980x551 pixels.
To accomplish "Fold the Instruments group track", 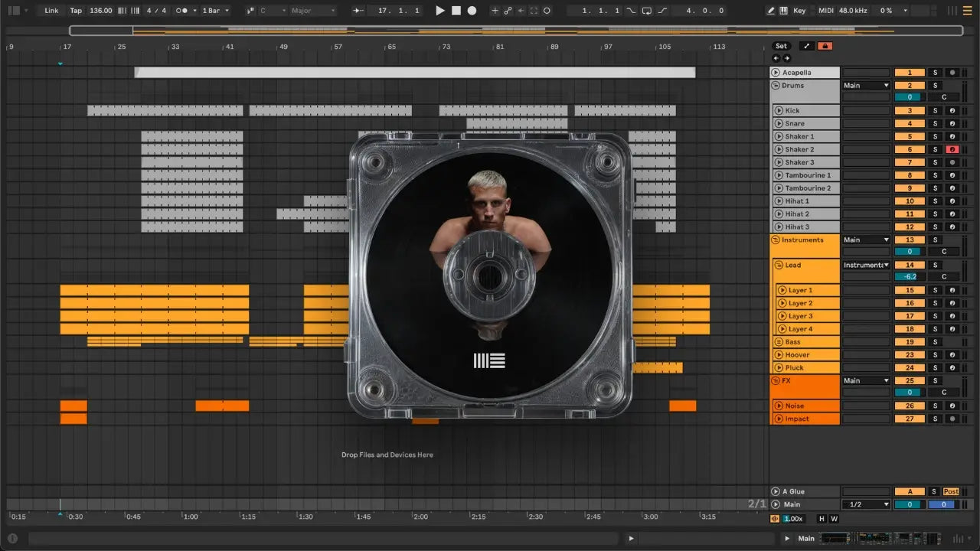I will pos(776,240).
